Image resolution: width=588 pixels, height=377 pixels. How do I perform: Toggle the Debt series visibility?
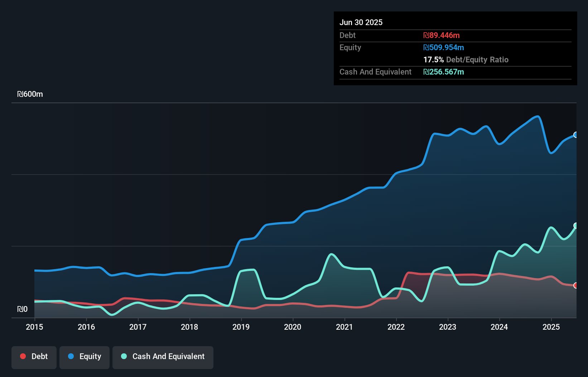34,357
